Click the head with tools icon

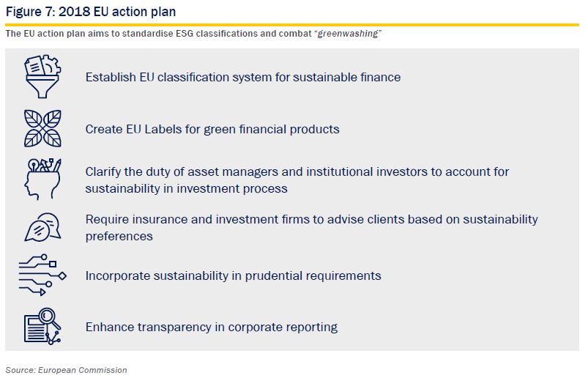tap(42, 179)
